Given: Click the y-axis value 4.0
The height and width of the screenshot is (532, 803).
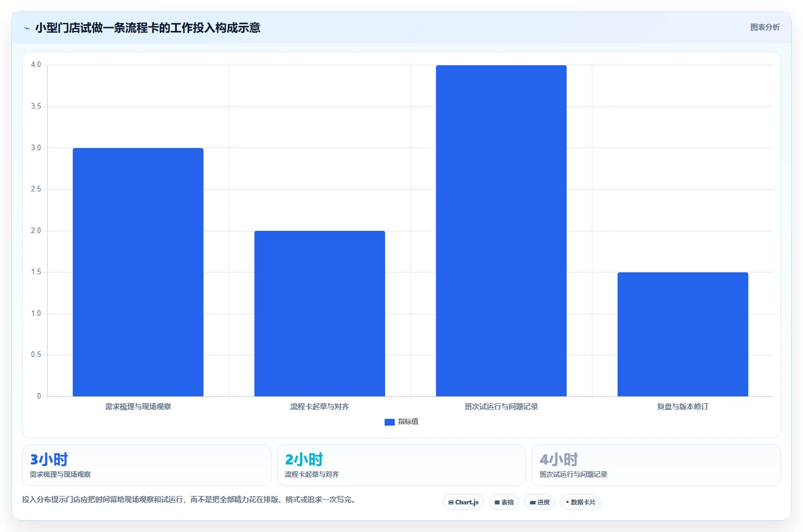Looking at the screenshot, I should [x=36, y=65].
